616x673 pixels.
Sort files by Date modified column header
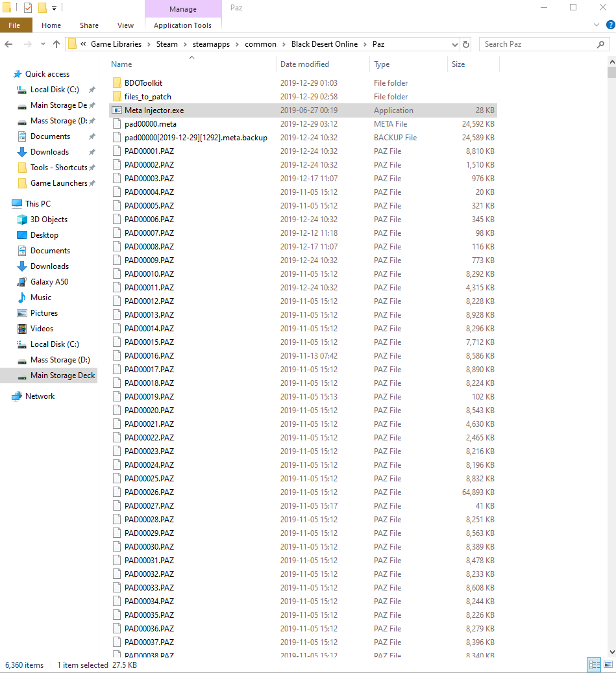pyautogui.click(x=304, y=64)
